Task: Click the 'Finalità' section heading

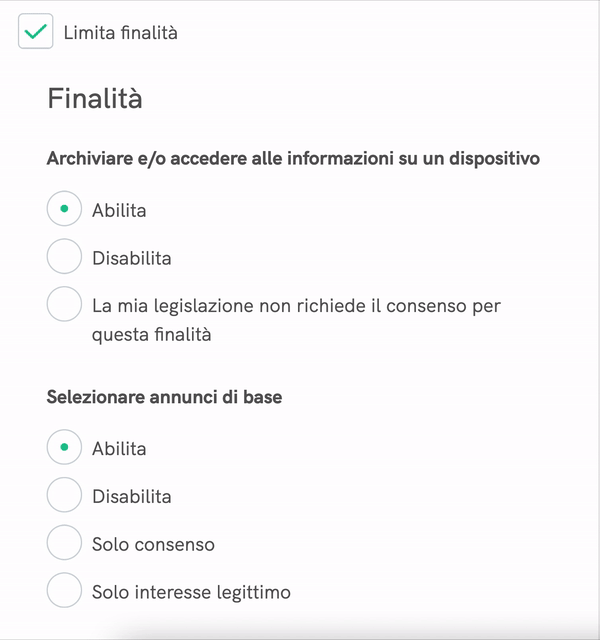Action: (94, 99)
